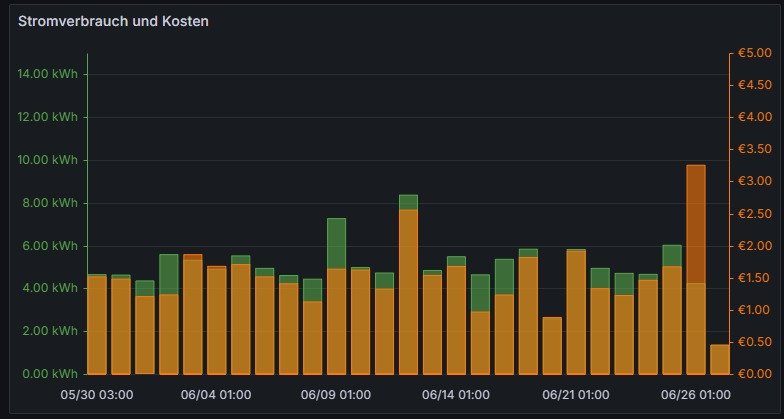Click the shortest bar at the far right
Viewport: 784px width, 419px height.
[x=719, y=359]
